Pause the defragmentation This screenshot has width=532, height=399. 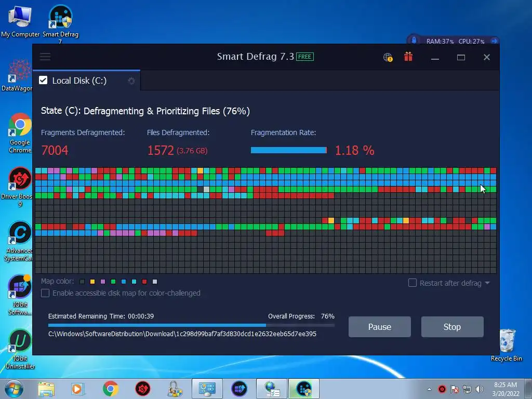coord(380,327)
